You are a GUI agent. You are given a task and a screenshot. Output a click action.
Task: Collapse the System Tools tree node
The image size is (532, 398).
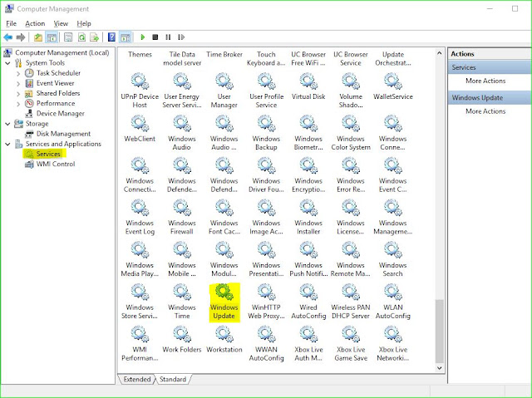[7, 63]
